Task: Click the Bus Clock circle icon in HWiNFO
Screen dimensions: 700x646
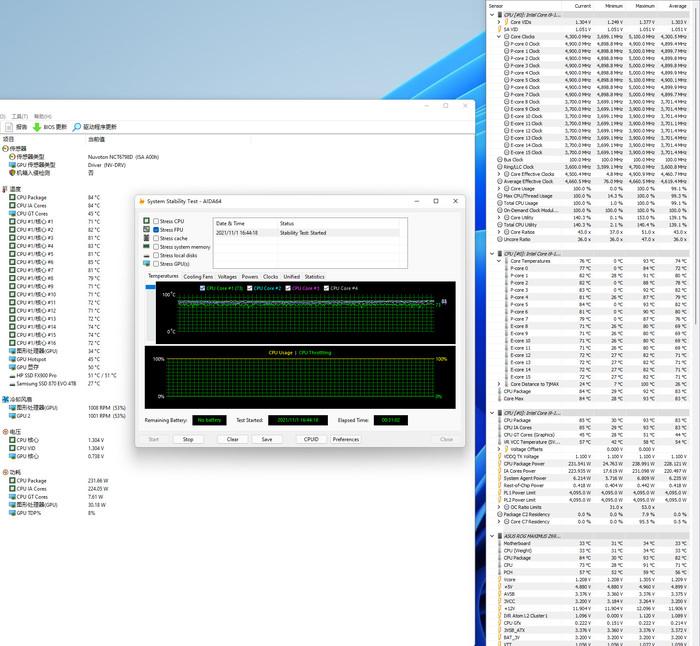Action: (500, 159)
